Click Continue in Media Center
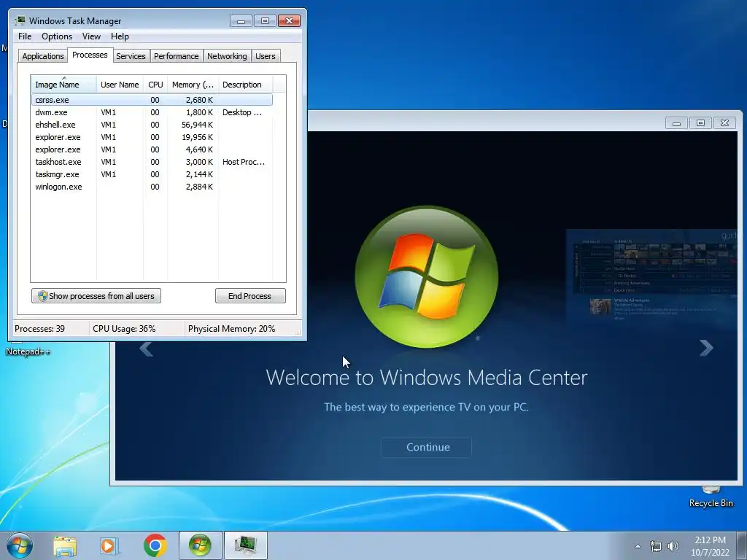The image size is (747, 560). [x=427, y=447]
